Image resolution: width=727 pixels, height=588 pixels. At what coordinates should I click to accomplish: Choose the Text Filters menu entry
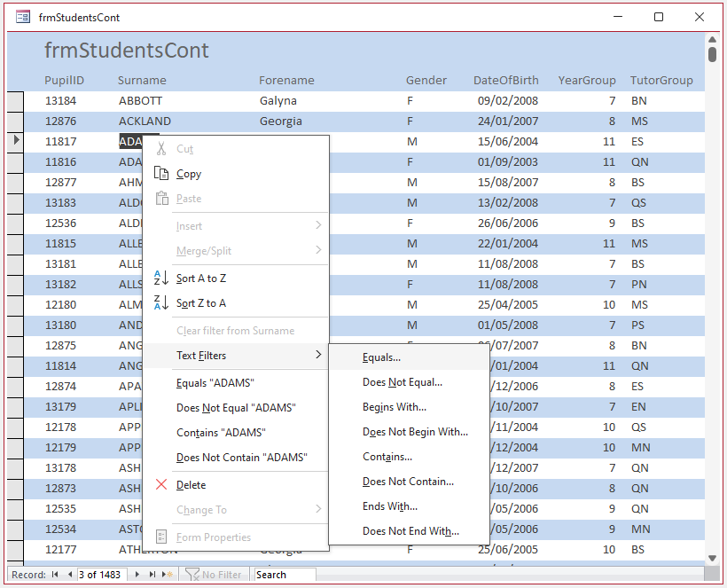click(236, 356)
